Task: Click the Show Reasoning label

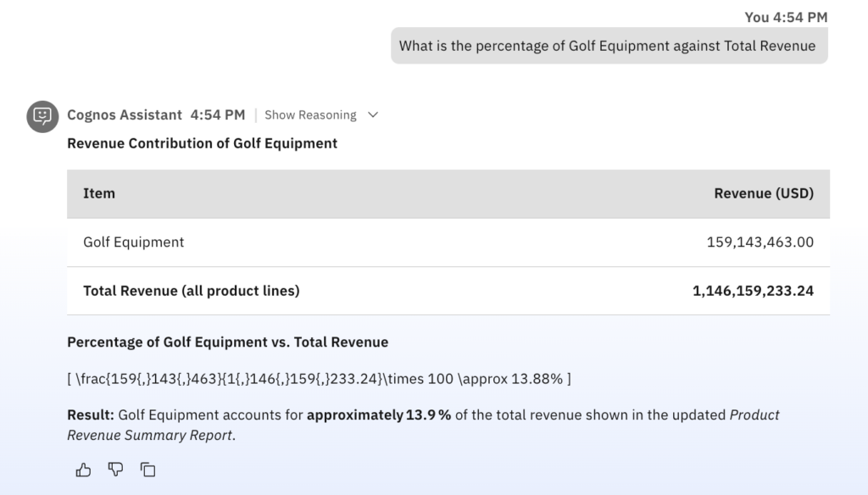Action: (310, 115)
